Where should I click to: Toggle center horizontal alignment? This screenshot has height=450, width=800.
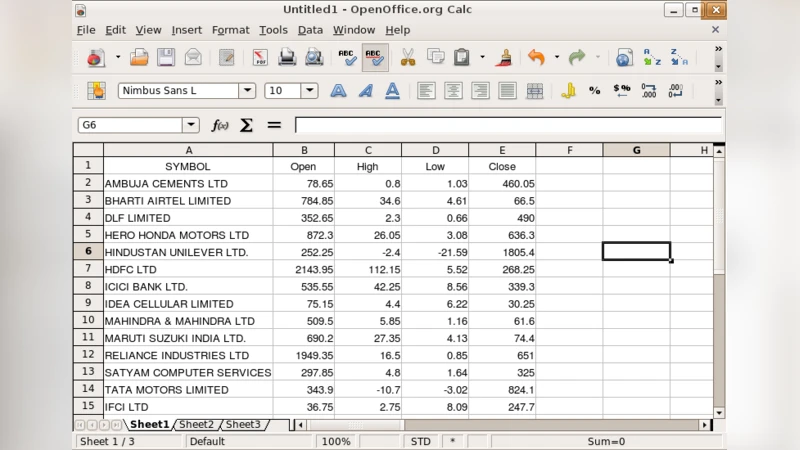453,91
